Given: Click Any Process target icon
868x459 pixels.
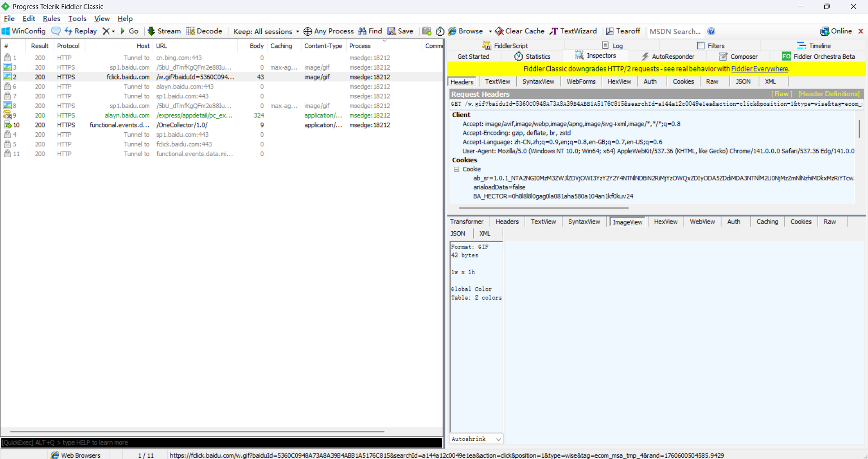Looking at the screenshot, I should click(308, 31).
